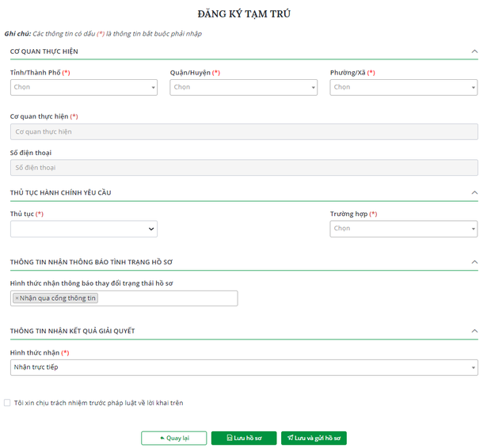The width and height of the screenshot is (491, 448).
Task: Tick the legal responsibility declaration checkbox
Action: 8,403
